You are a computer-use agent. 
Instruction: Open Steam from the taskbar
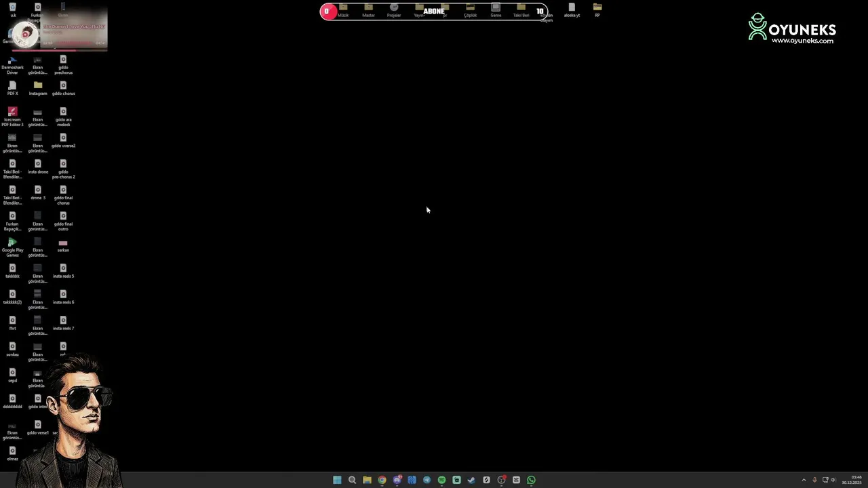(x=471, y=480)
